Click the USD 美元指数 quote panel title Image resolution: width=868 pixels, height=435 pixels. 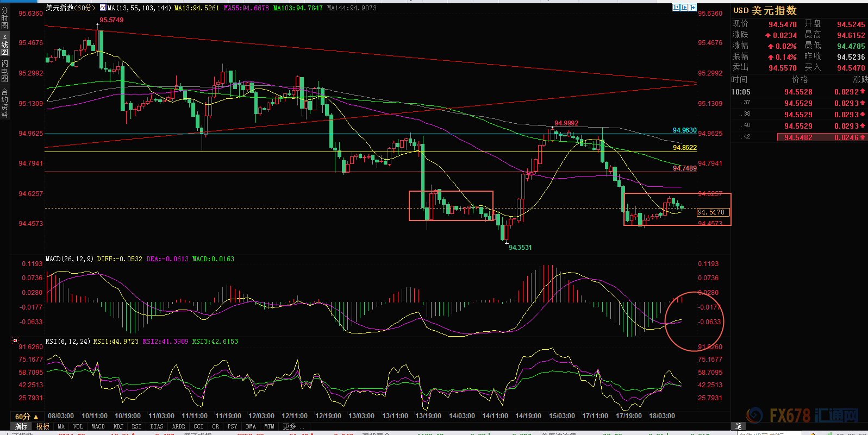765,10
